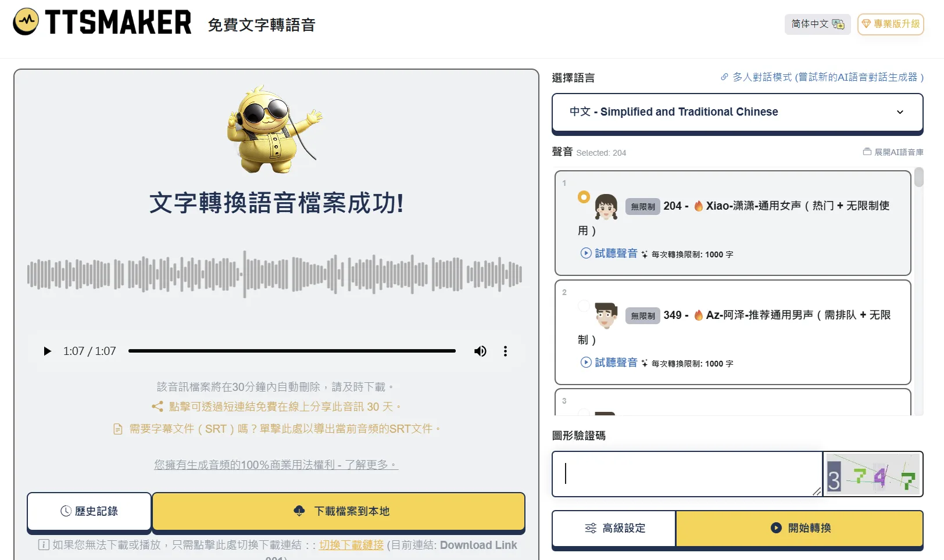Click the play circle icon on 開始轉換
Image resolution: width=944 pixels, height=560 pixels.
(776, 527)
